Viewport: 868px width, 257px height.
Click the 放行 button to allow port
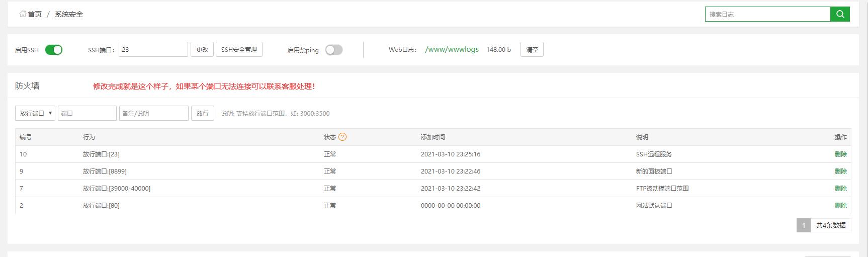pos(203,113)
